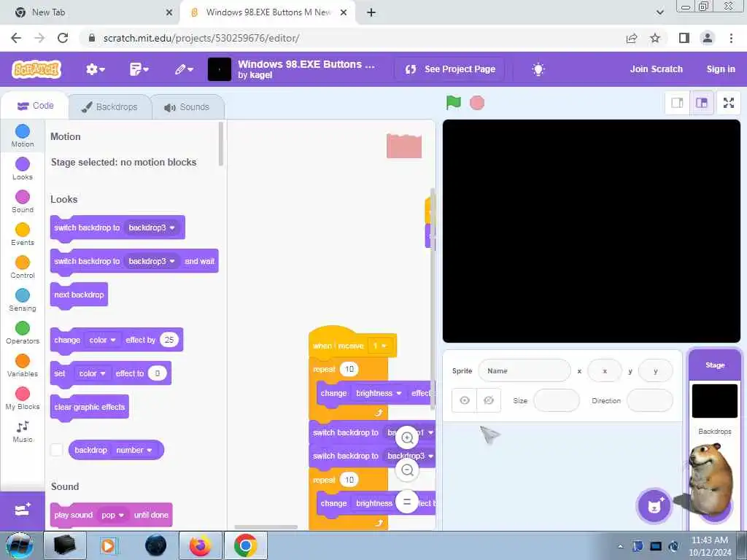Open color dropdown in set effect block
The width and height of the screenshot is (747, 560).
coord(91,373)
